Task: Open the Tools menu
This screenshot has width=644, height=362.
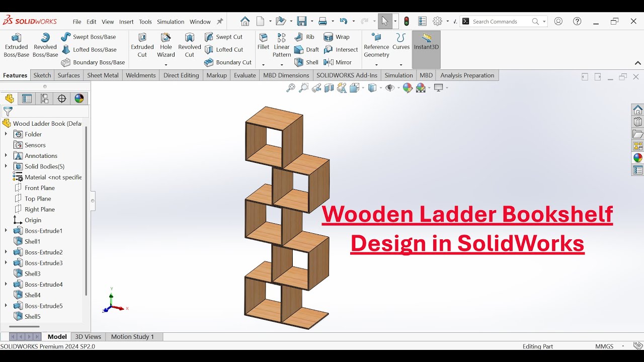Action: pyautogui.click(x=145, y=22)
